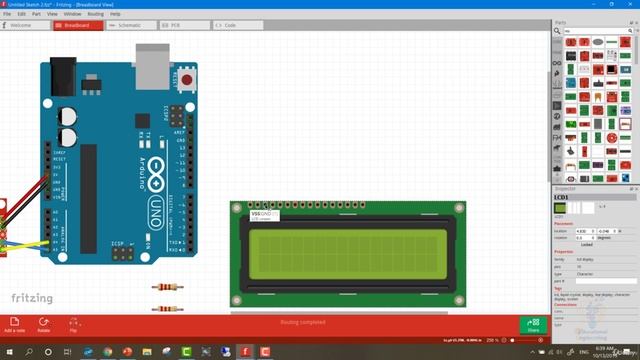Screen dimensions: 640x360
Task: Switch to the Welcome tab
Action: click(25, 25)
